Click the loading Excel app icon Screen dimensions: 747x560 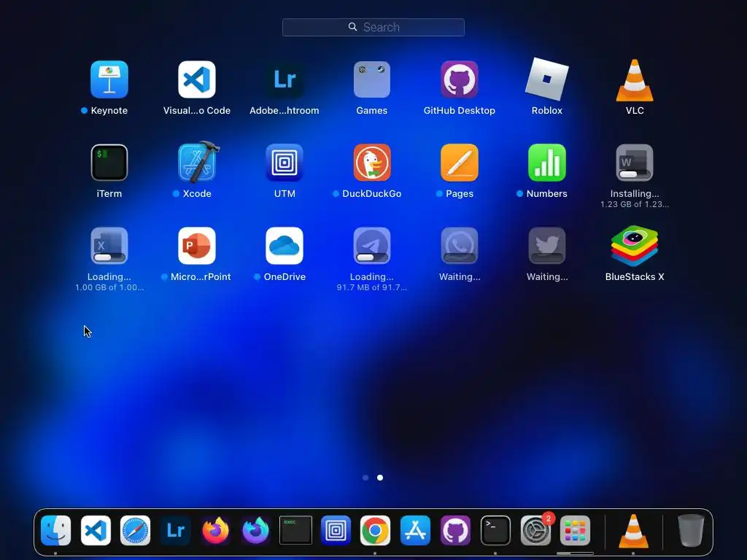[109, 246]
